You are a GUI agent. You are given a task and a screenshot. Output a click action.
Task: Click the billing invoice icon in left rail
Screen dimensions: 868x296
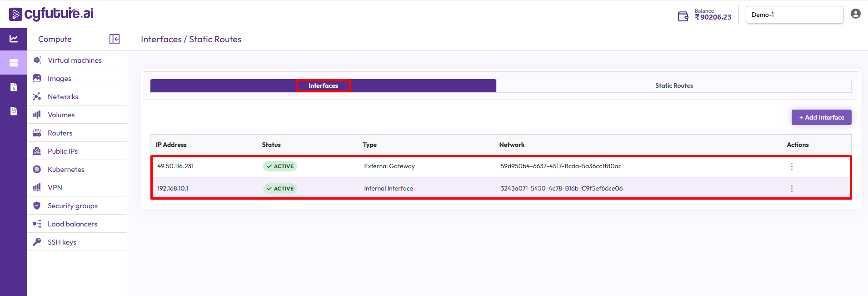(14, 87)
